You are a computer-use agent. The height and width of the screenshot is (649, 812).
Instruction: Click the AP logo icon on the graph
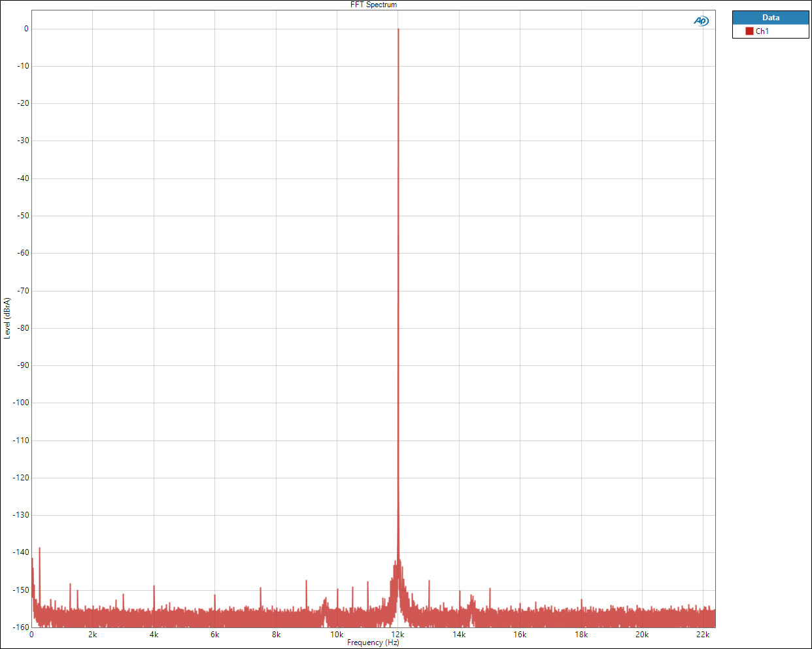point(701,21)
